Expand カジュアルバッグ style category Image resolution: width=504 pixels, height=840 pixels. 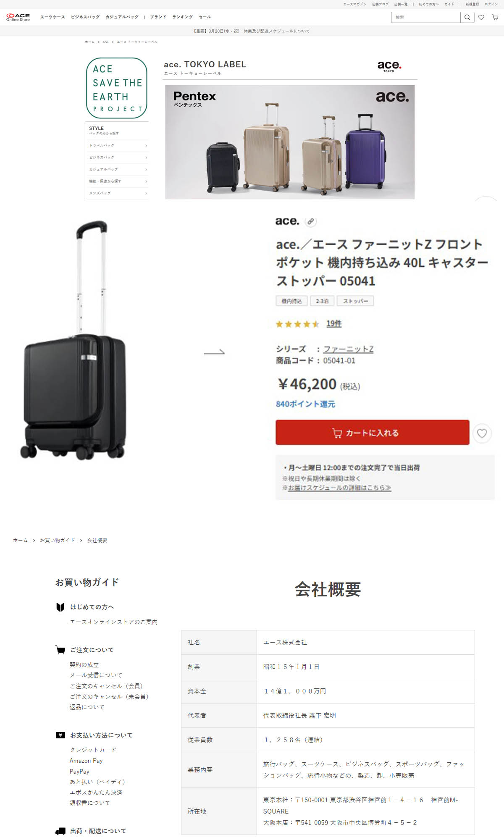(x=118, y=169)
